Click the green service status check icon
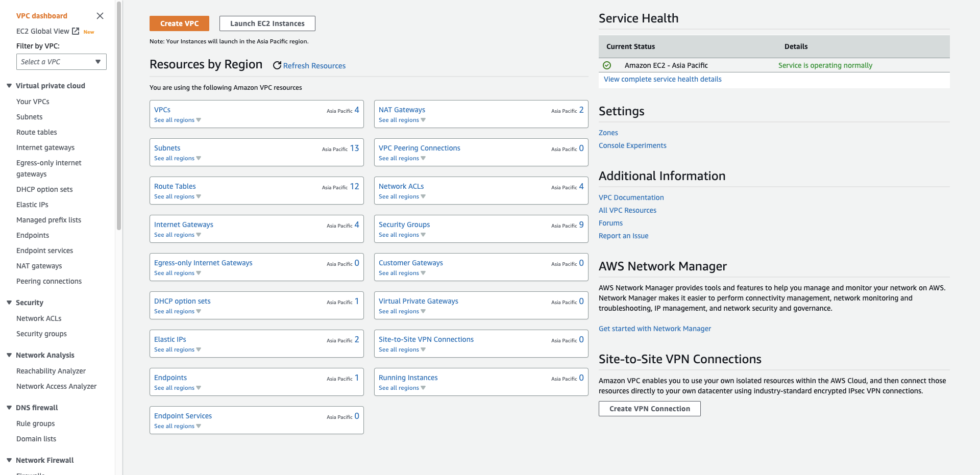This screenshot has height=475, width=980. [607, 65]
